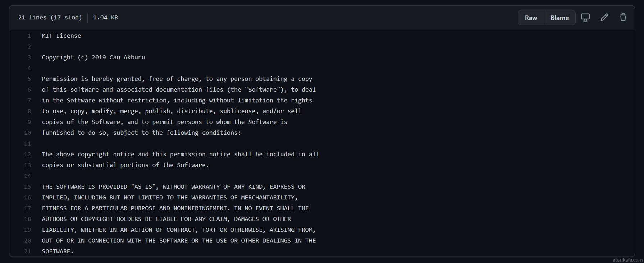Screen dimensions: 644x263
Task: Delete this file using trash icon
Action: (623, 17)
